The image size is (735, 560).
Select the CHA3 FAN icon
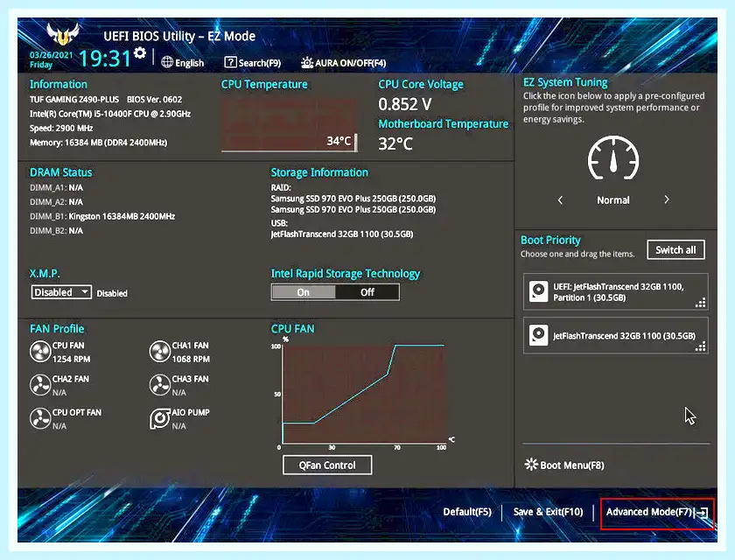point(159,385)
